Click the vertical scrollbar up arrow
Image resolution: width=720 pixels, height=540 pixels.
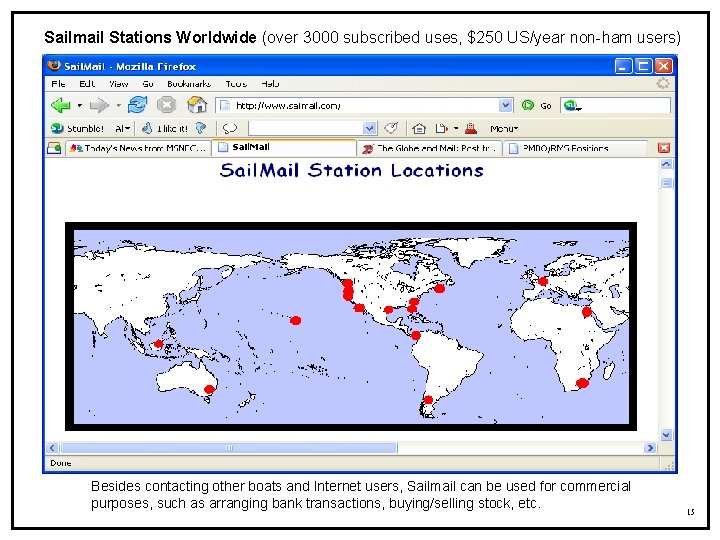point(666,164)
